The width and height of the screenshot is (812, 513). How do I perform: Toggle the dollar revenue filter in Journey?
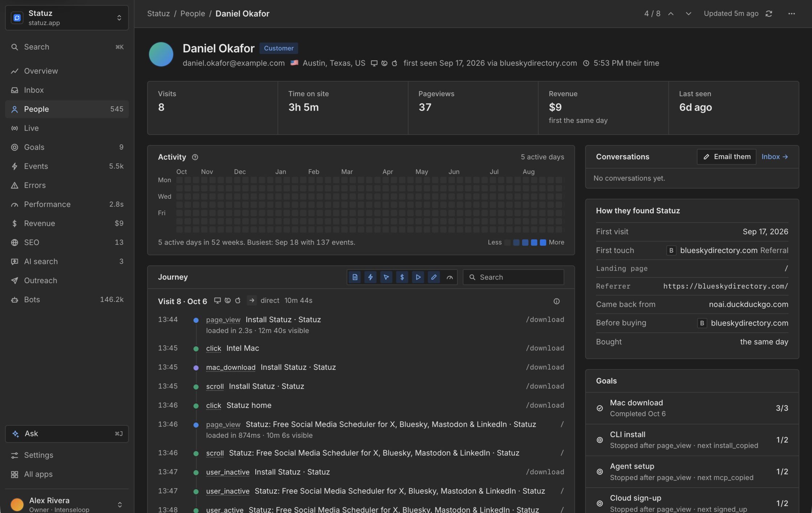(x=402, y=277)
